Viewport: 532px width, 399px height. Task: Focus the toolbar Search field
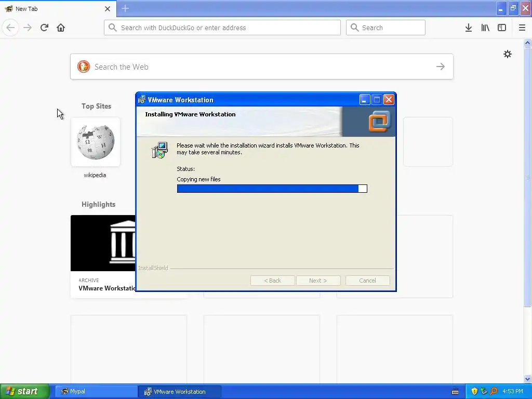[385, 28]
